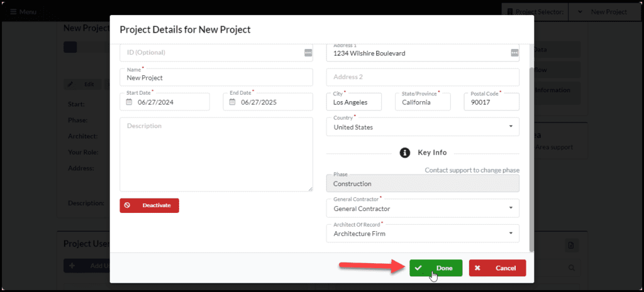Expand the Country dropdown
644x292 pixels.
[423, 127]
